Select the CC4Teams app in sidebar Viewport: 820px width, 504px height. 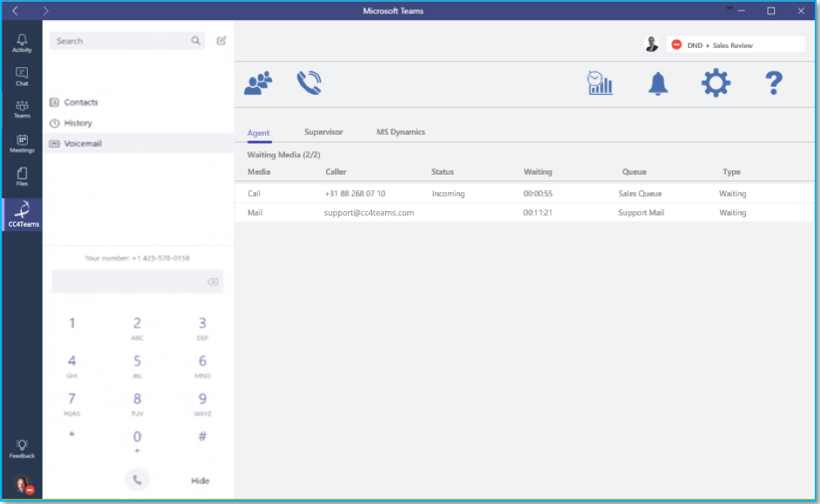pyautogui.click(x=23, y=214)
